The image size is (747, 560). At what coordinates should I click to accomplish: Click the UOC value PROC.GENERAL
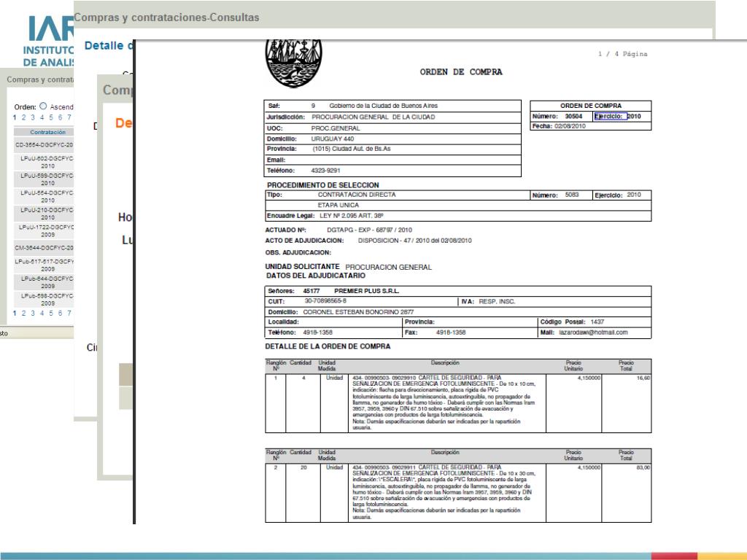[x=336, y=128]
